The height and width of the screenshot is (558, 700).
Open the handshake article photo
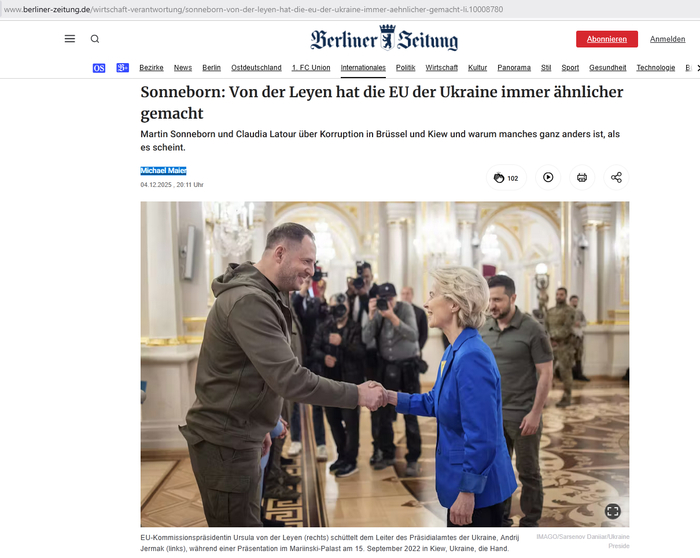(x=385, y=364)
